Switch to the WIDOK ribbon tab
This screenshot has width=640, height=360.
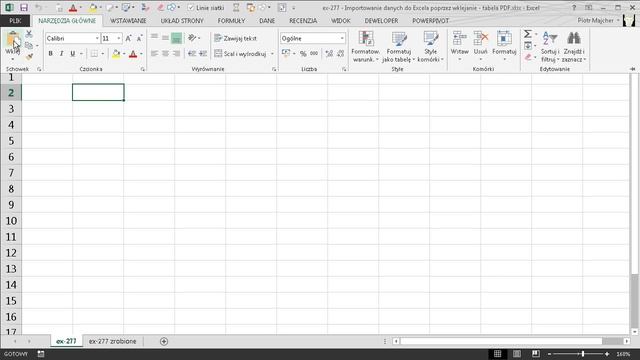coord(341,20)
